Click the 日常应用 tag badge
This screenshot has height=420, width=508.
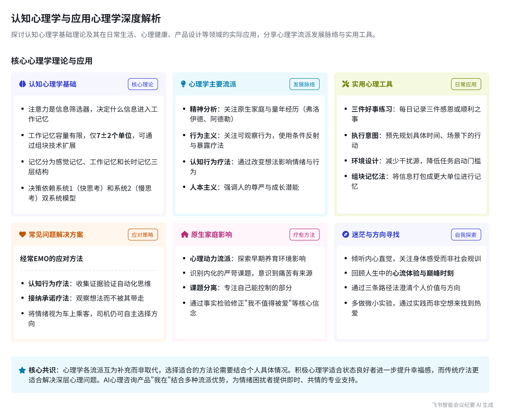[x=466, y=84]
